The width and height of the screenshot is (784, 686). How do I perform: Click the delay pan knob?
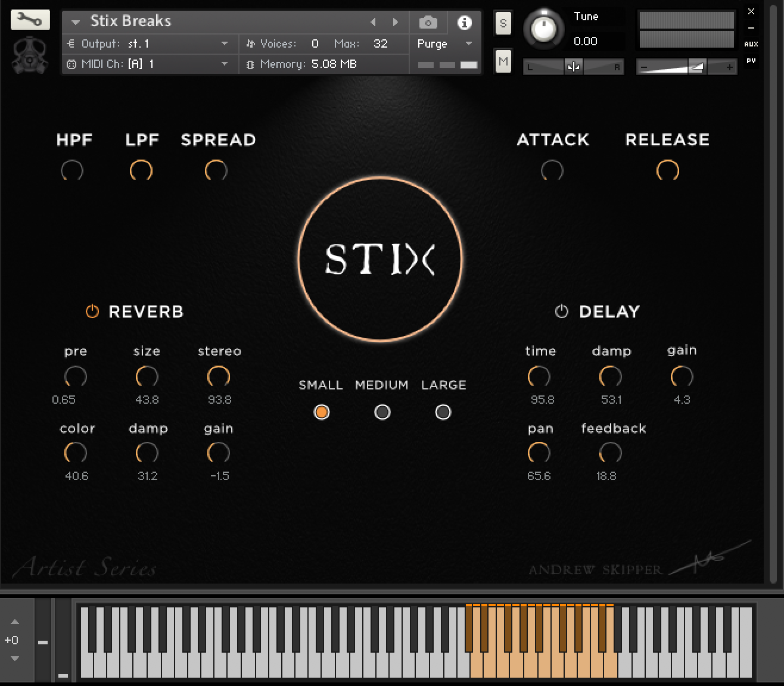tap(539, 454)
